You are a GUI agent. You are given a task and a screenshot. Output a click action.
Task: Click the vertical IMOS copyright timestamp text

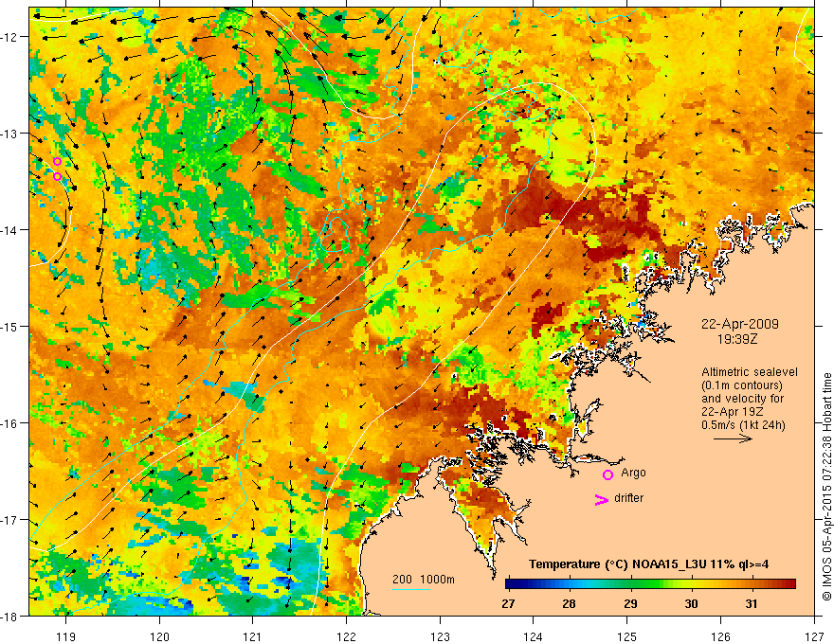coord(826,487)
